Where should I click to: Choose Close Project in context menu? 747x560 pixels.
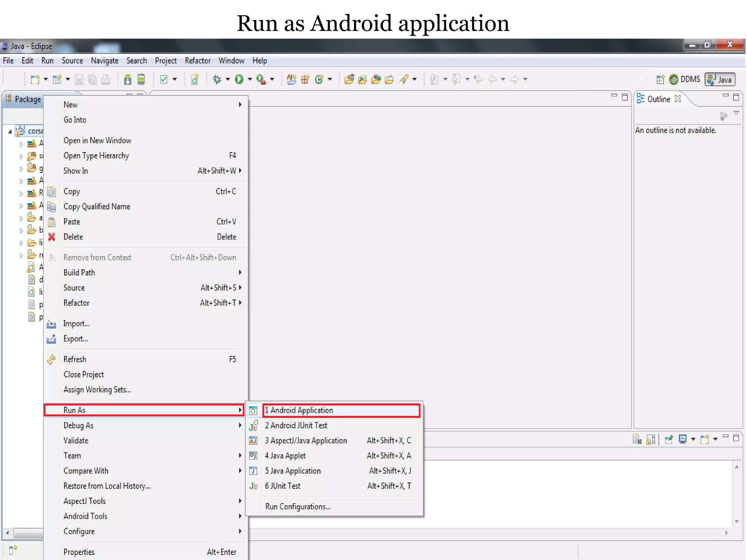tap(146, 374)
